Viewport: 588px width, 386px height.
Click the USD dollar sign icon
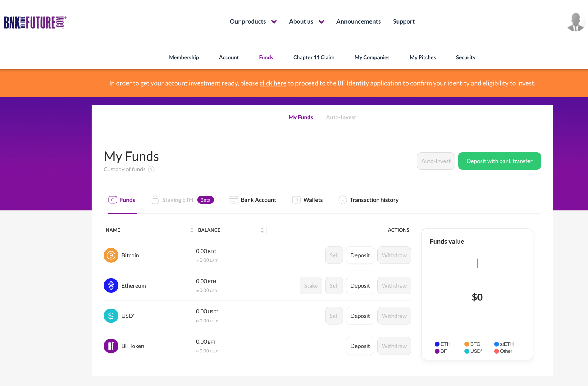pos(111,316)
